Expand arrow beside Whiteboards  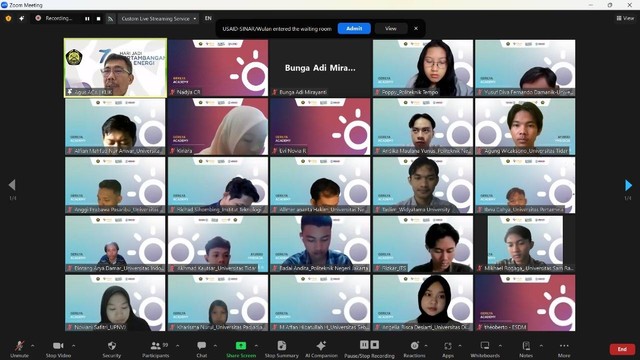(x=500, y=346)
